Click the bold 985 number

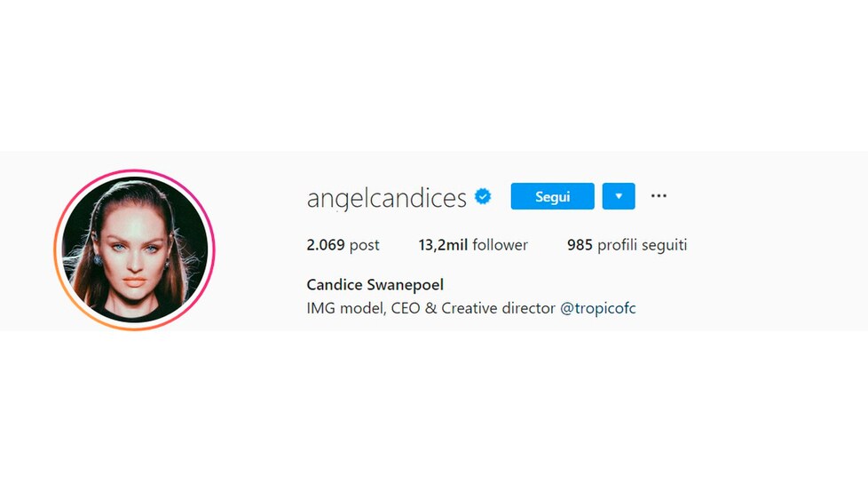[x=580, y=245]
